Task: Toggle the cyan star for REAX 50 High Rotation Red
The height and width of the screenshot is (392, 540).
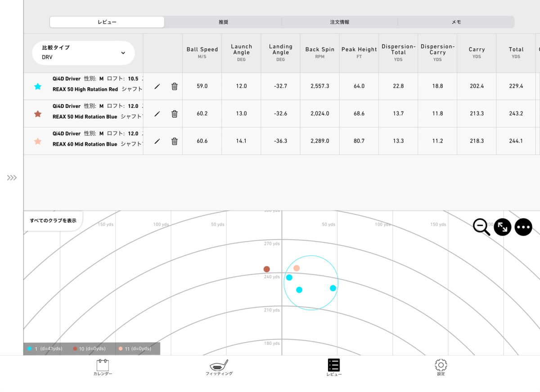Action: pyautogui.click(x=38, y=86)
